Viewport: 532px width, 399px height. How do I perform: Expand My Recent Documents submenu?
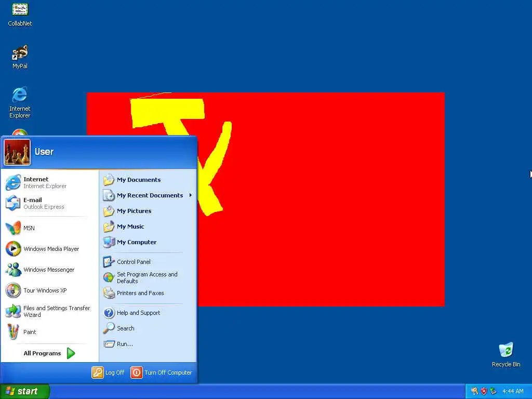click(x=148, y=195)
